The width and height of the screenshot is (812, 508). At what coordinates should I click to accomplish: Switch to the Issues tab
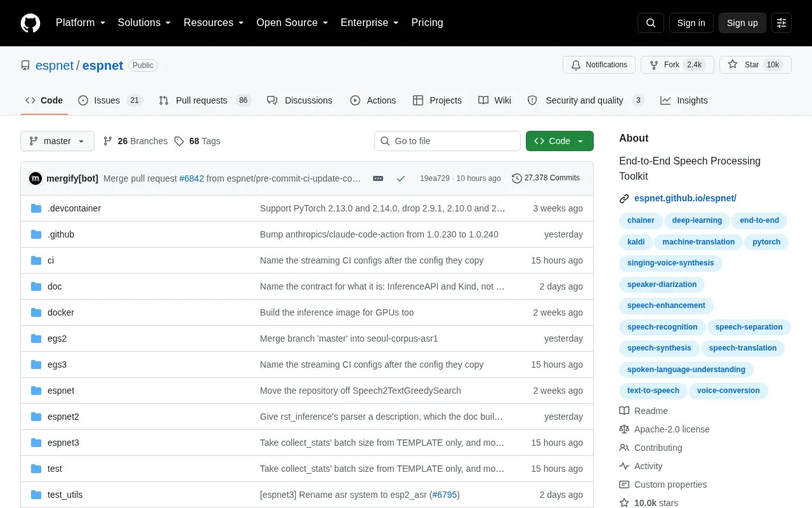(x=110, y=100)
